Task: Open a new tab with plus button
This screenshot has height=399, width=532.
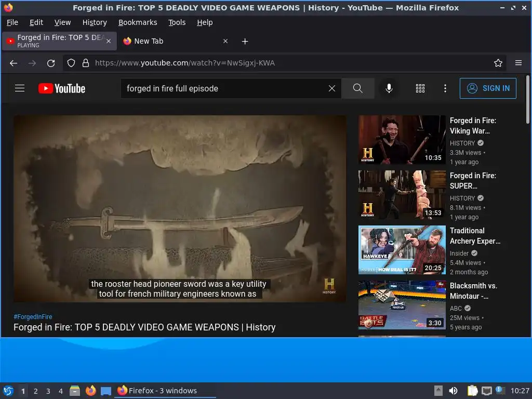Action: pos(245,42)
